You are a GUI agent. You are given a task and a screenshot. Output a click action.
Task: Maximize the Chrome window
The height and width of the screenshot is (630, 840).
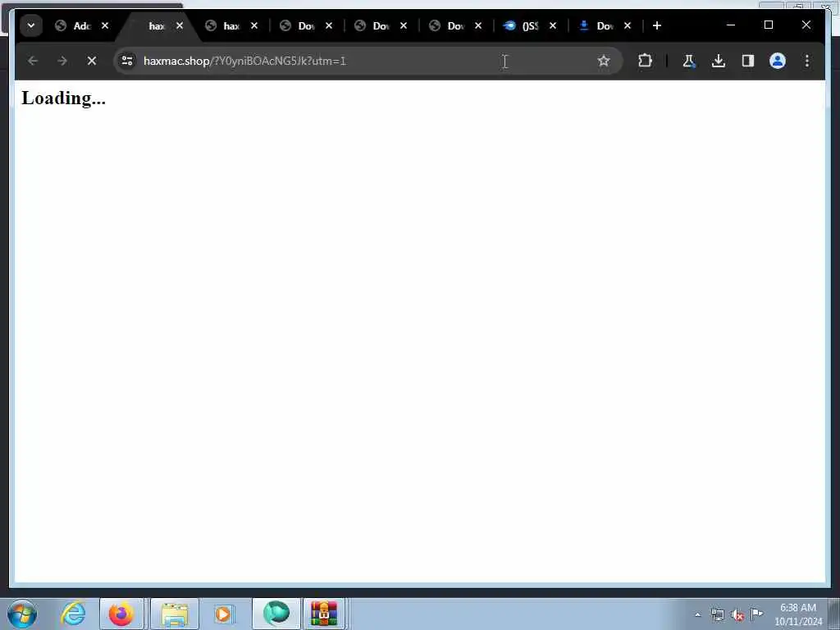768,25
